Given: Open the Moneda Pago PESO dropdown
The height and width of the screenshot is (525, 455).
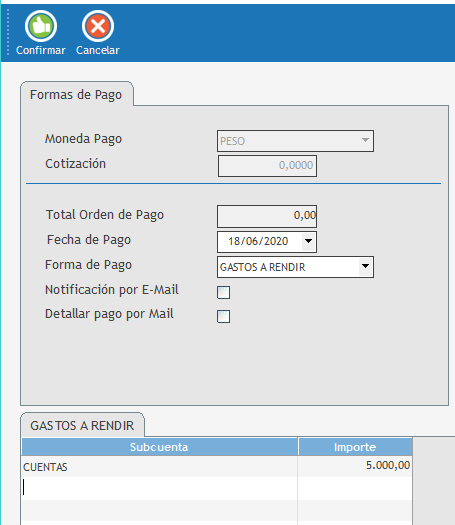Looking at the screenshot, I should (x=295, y=141).
